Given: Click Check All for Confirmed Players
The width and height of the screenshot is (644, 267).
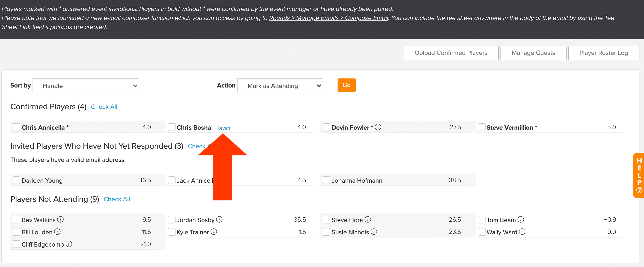Looking at the screenshot, I should [x=104, y=107].
